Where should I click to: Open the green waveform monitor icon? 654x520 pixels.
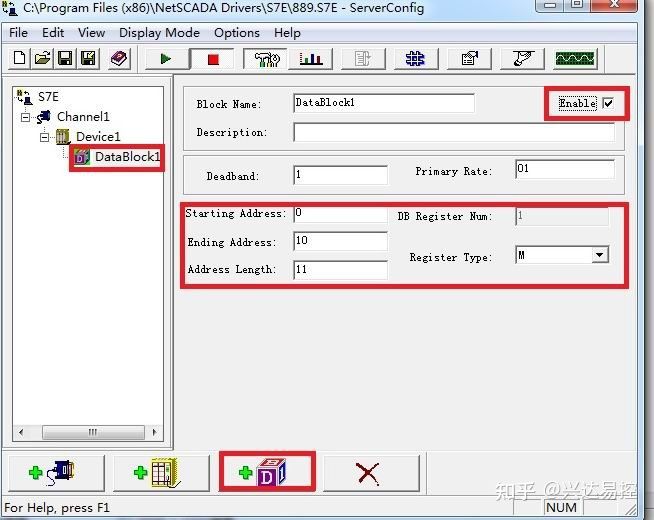click(x=575, y=59)
